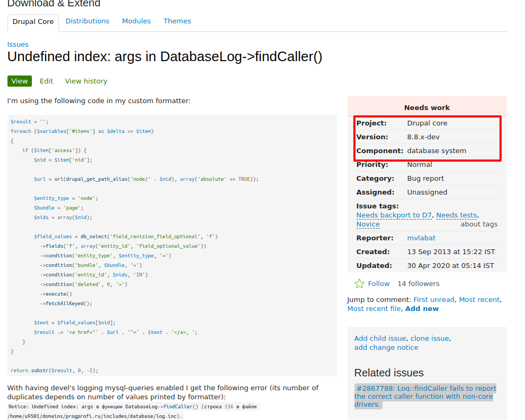Viewport: 525px width, 420px height.
Task: Click the 14 followers text
Action: coord(419,284)
